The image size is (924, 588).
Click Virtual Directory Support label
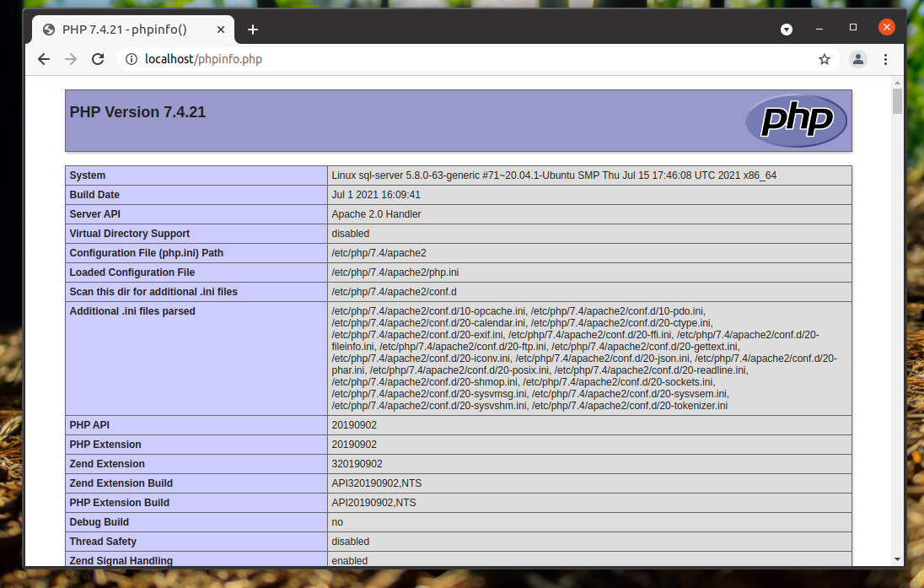pos(130,234)
